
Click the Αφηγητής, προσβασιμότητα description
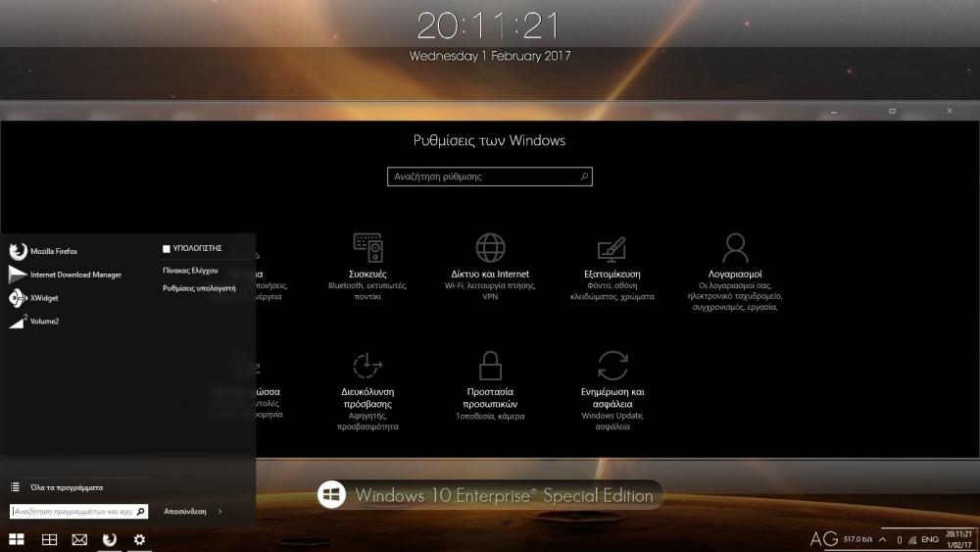367,421
